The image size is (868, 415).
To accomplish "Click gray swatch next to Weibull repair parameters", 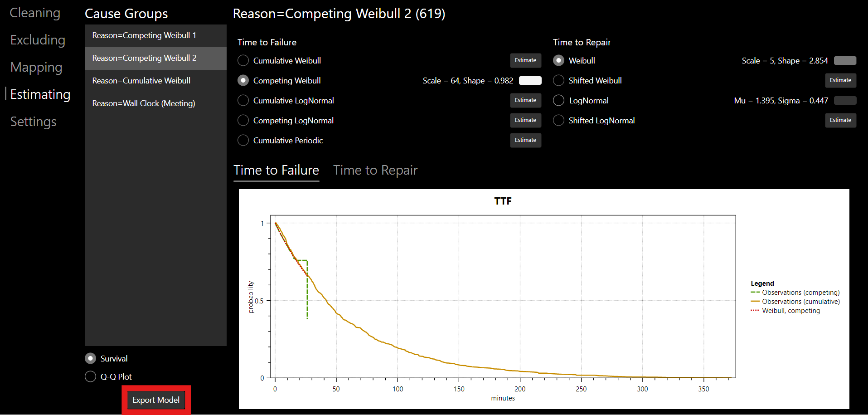I will tap(845, 60).
